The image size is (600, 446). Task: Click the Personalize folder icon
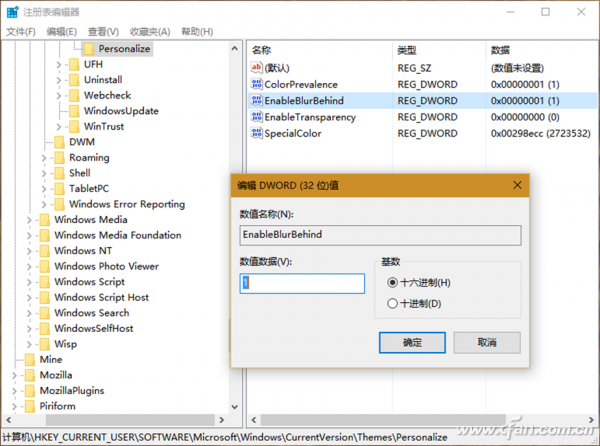point(89,49)
